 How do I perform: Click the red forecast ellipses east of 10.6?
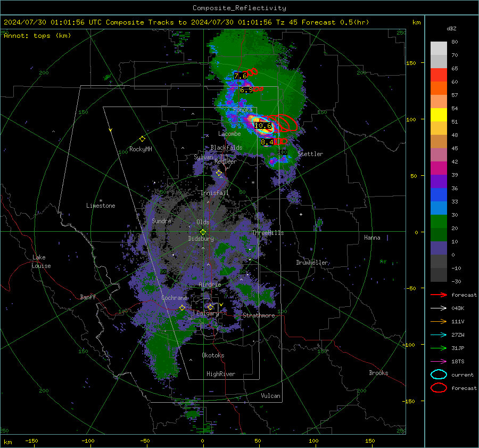pos(283,123)
